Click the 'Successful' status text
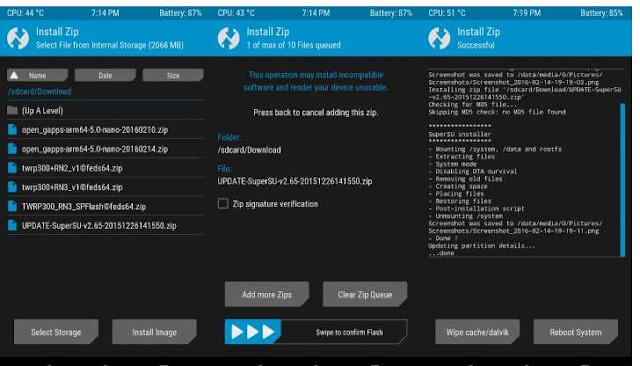 (x=476, y=45)
